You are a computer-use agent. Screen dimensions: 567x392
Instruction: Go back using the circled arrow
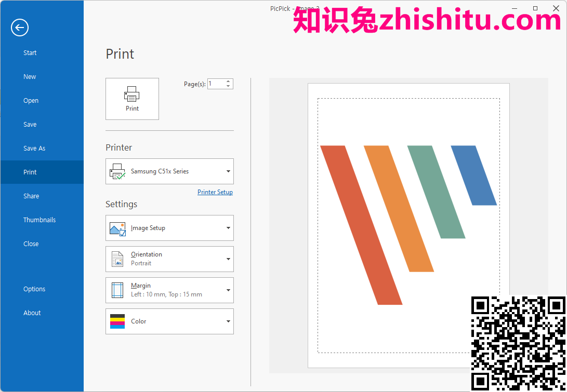pyautogui.click(x=20, y=28)
